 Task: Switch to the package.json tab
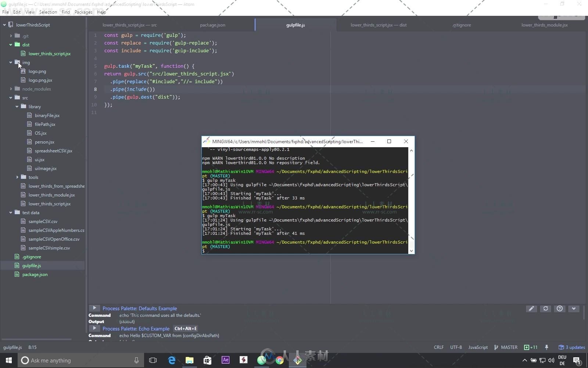point(212,25)
